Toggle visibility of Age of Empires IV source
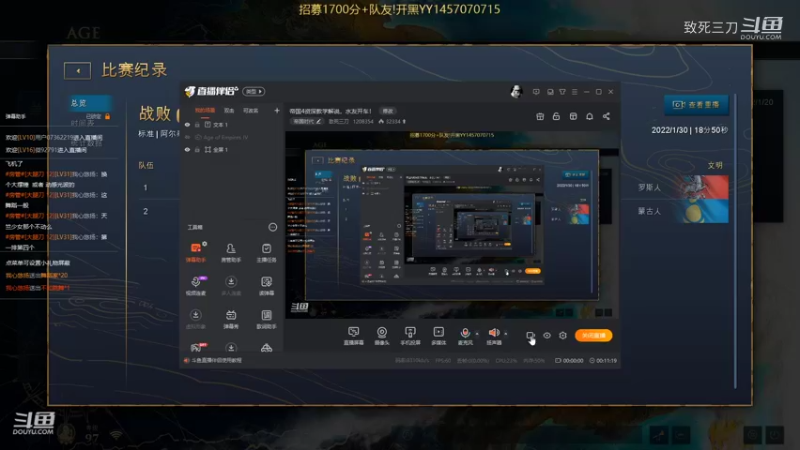Viewport: 800px width, 450px height. [187, 137]
